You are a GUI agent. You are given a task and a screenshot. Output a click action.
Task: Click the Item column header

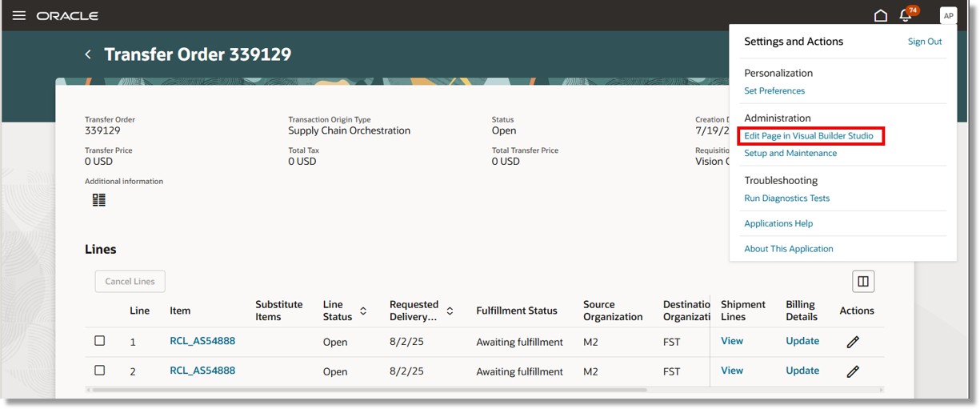[180, 311]
